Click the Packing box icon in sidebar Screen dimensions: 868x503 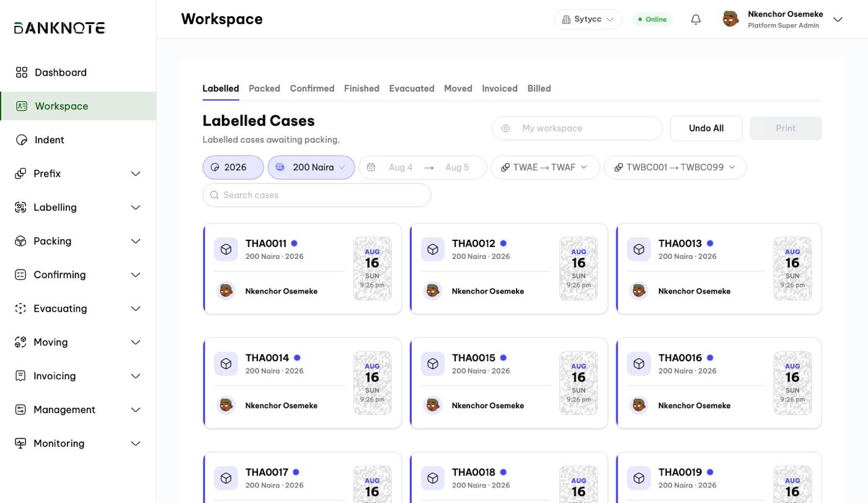click(20, 241)
